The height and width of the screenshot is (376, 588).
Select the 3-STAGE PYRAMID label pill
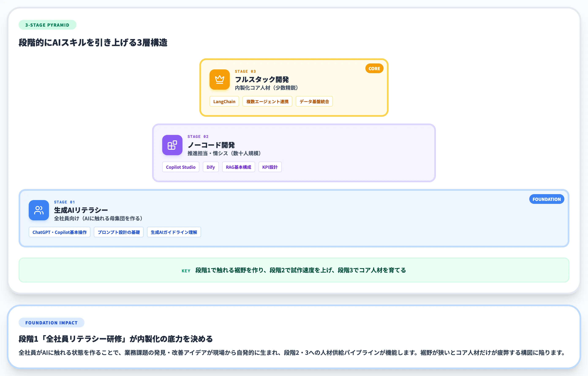(47, 25)
